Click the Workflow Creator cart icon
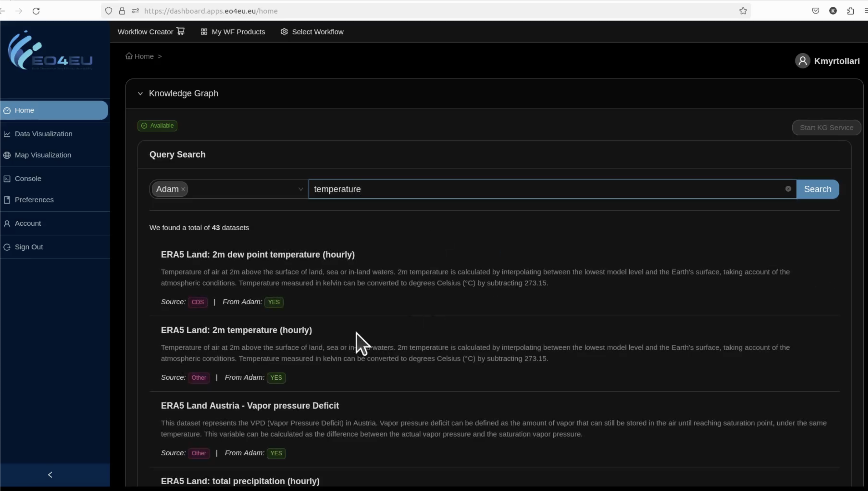The image size is (868, 491). tap(181, 31)
